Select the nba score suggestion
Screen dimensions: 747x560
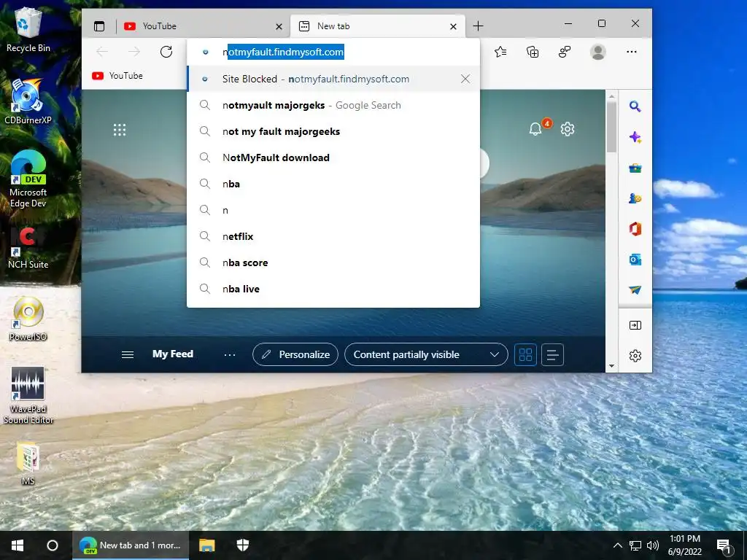click(333, 262)
